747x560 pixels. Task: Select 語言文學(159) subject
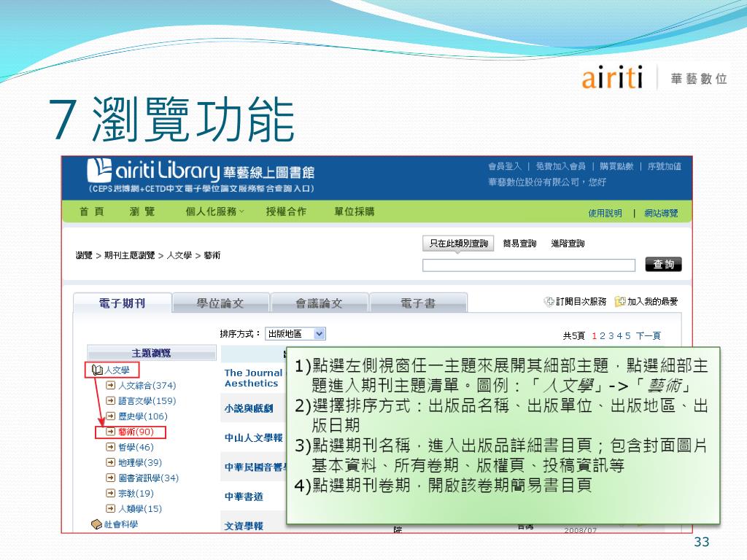147,400
